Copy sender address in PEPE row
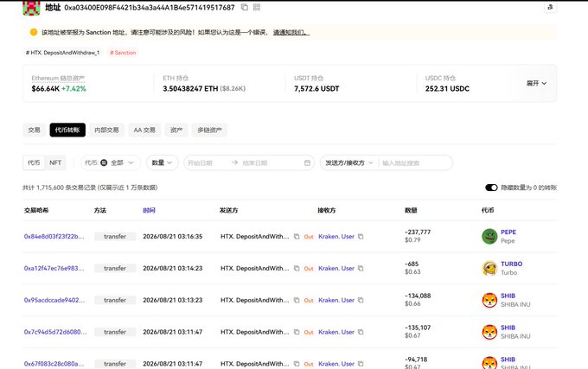The image size is (588, 369). click(x=297, y=237)
